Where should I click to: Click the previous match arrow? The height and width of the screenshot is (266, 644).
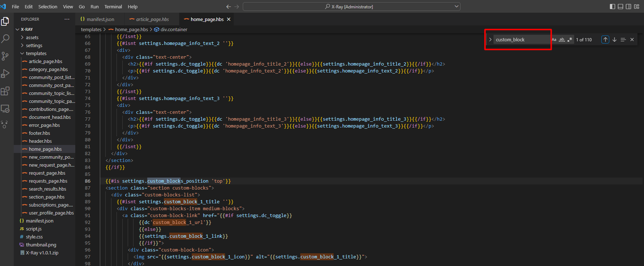tap(605, 40)
